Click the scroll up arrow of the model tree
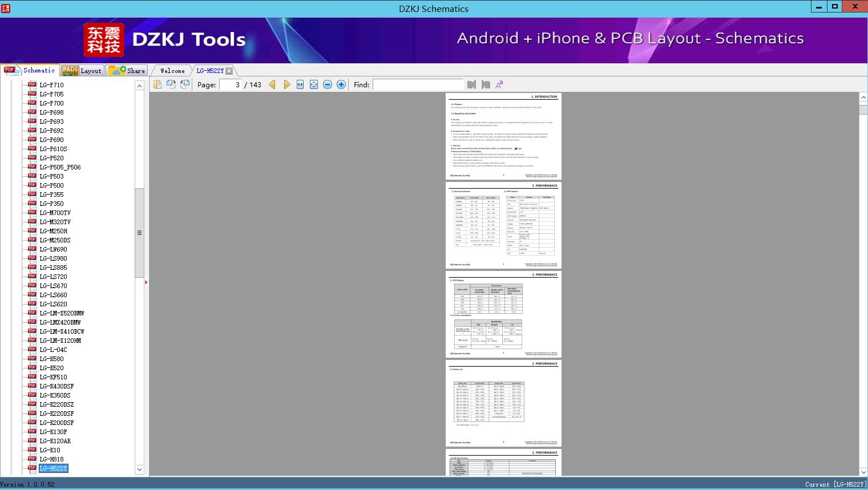This screenshot has width=868, height=490. (x=139, y=86)
